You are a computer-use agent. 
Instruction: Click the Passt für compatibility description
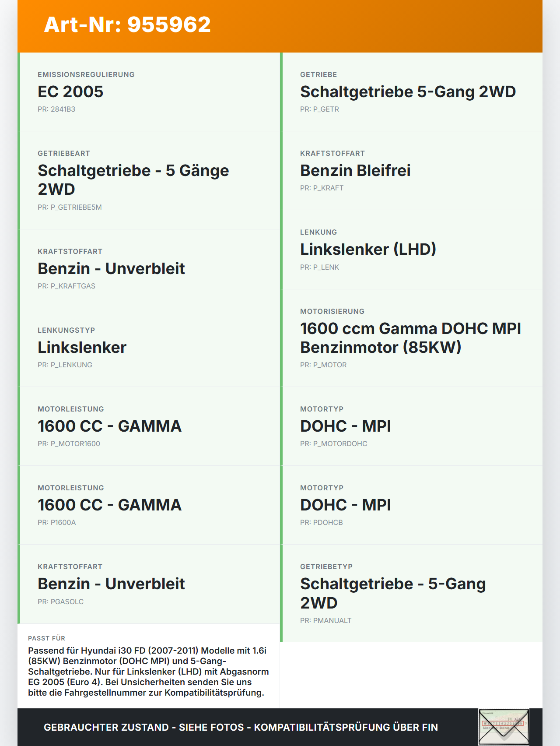pyautogui.click(x=148, y=672)
